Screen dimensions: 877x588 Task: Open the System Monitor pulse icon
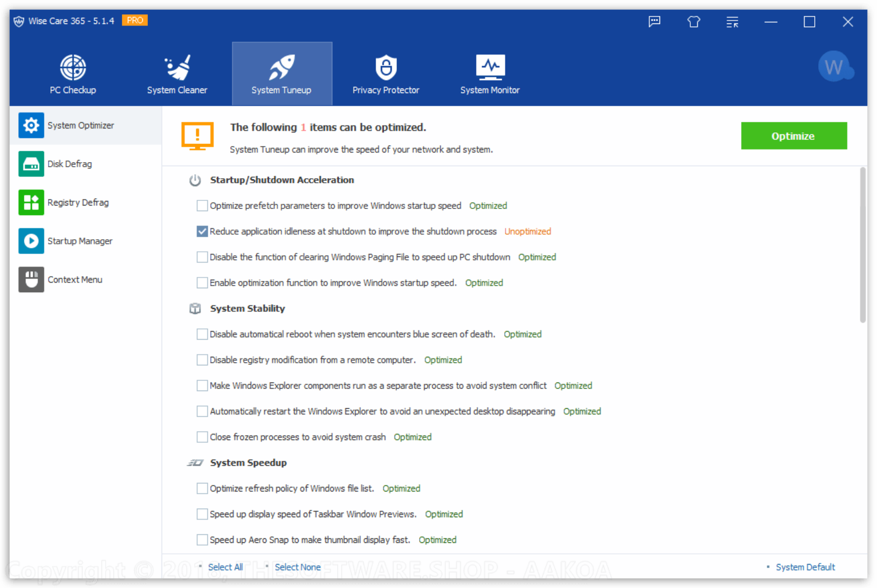[490, 67]
